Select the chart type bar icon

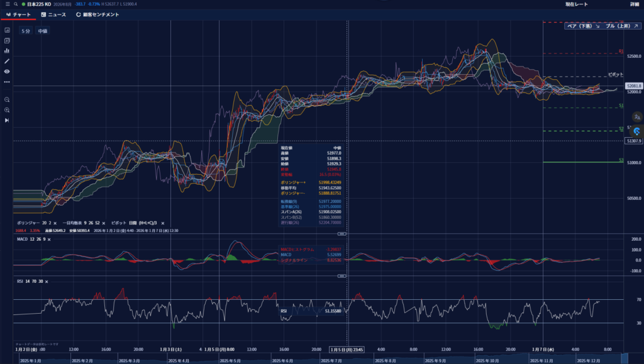tap(7, 50)
